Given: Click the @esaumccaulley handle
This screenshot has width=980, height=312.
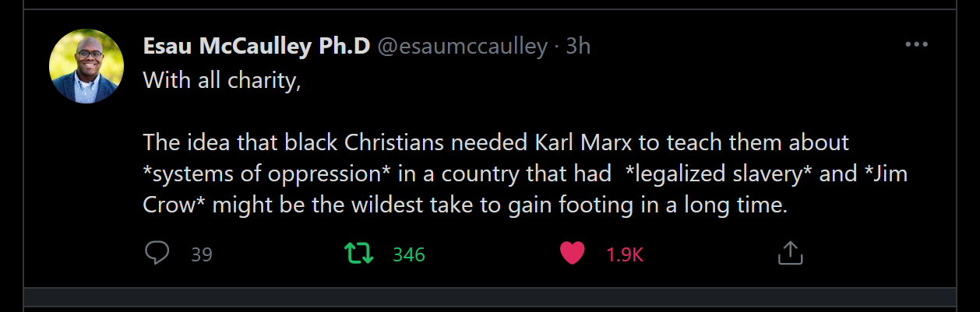Looking at the screenshot, I should coord(463,47).
